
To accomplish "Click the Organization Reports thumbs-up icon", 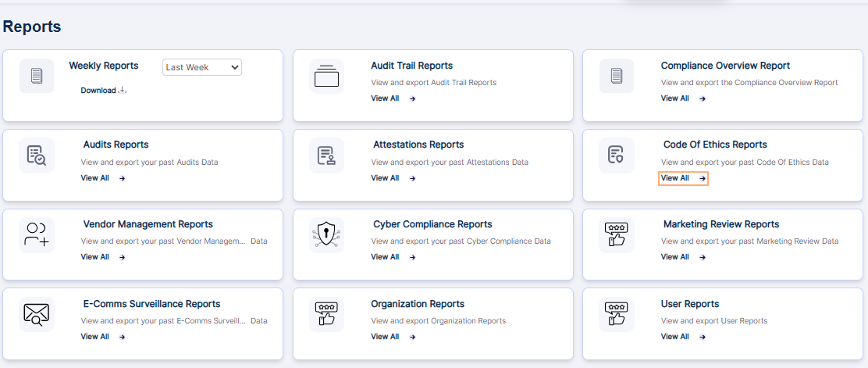I will click(326, 314).
